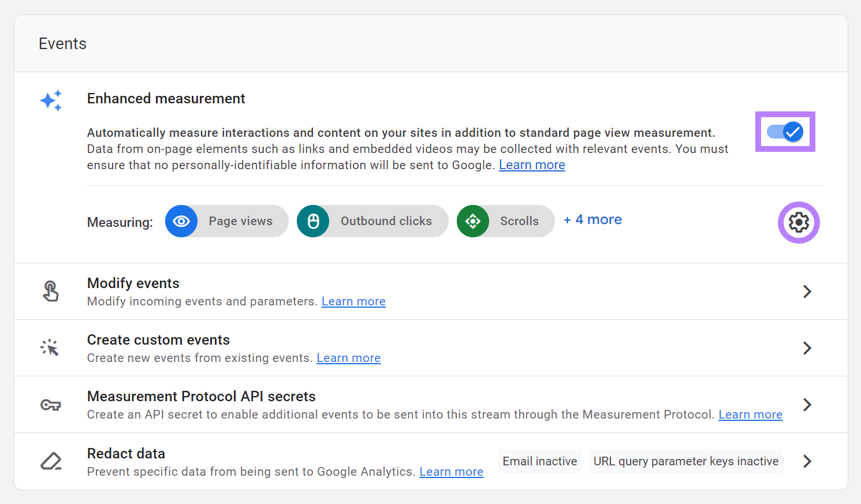Expand Measurement Protocol API secrets
861x504 pixels.
point(807,405)
